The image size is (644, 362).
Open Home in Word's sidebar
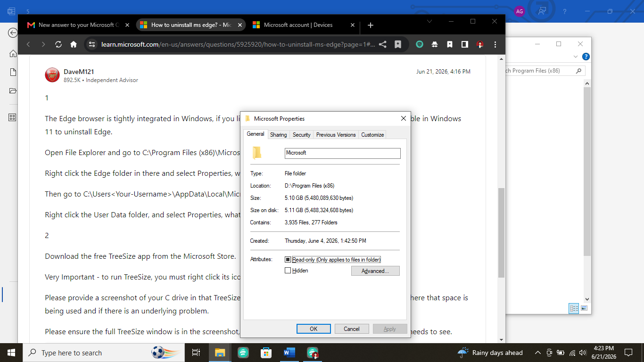pos(13,53)
